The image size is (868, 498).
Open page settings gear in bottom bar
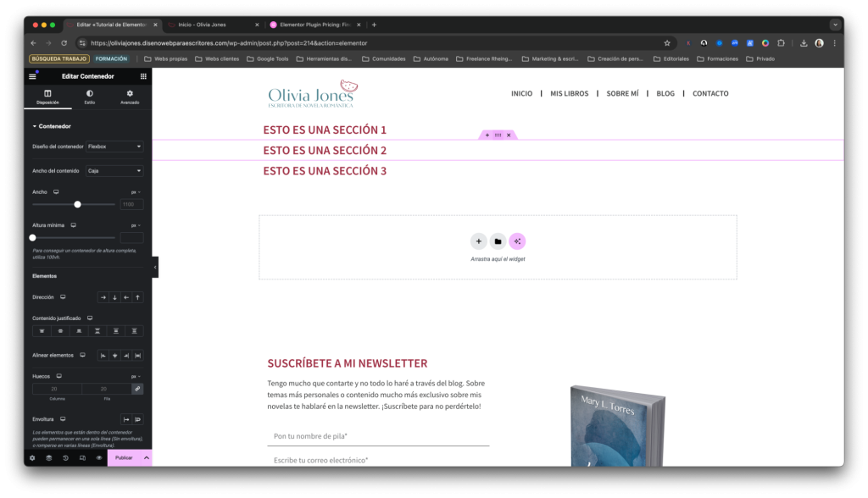(x=32, y=458)
